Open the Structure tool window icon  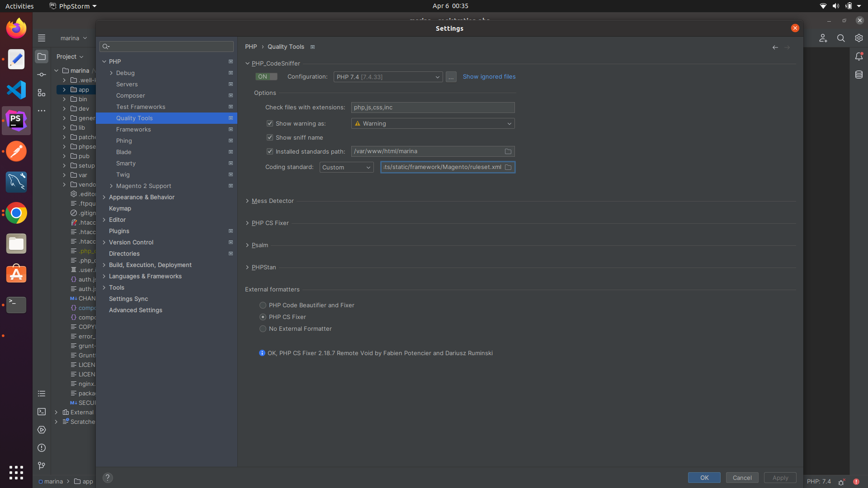point(42,93)
